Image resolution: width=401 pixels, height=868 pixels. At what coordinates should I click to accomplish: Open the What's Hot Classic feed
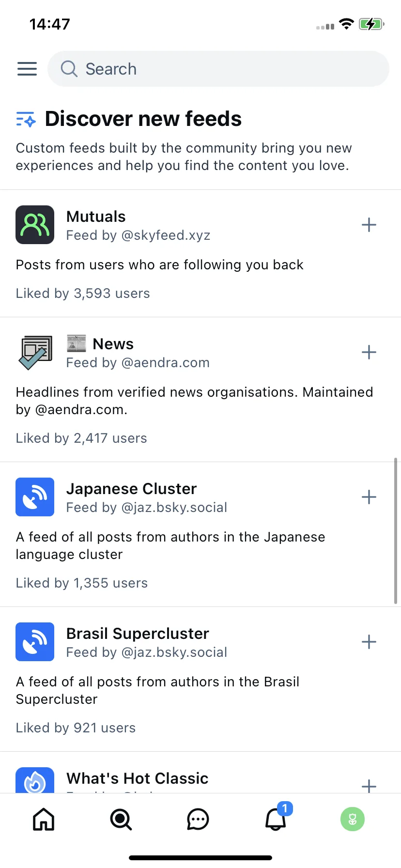(138, 778)
